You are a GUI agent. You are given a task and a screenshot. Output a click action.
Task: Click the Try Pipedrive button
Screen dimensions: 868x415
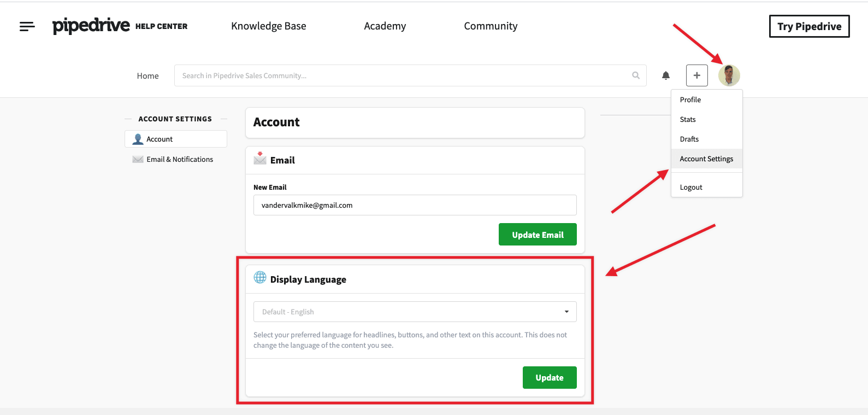[x=809, y=26]
